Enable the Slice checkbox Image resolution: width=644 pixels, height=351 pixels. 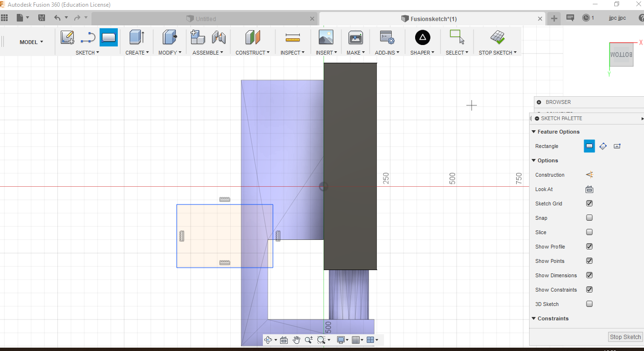(589, 232)
